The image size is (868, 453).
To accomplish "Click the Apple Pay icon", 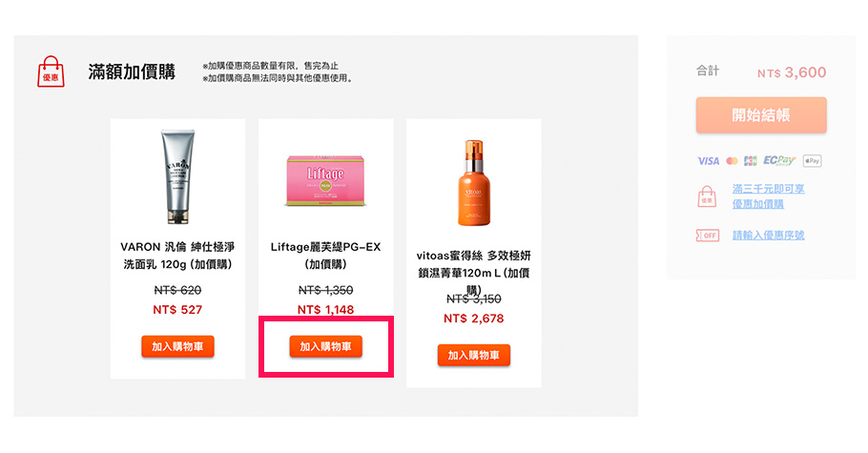I will (812, 161).
